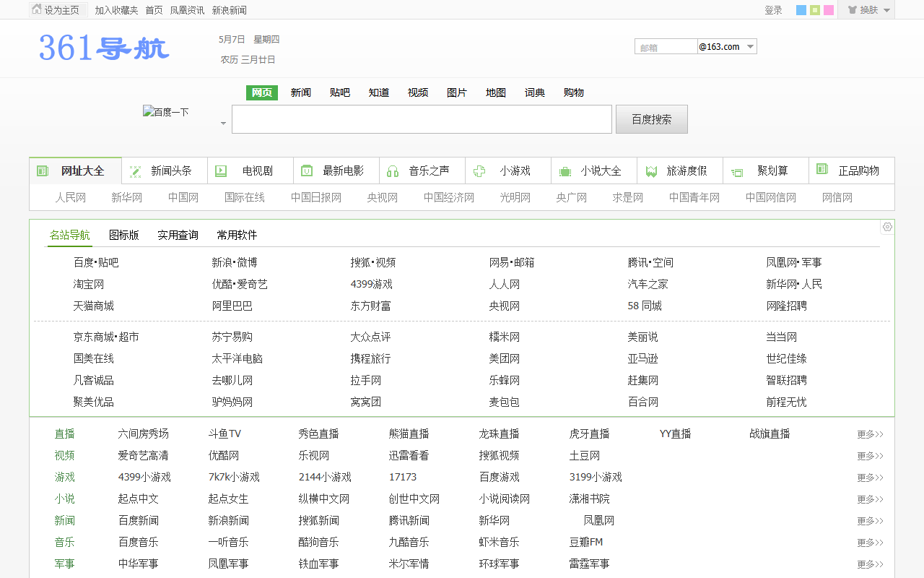This screenshot has width=924, height=578.
Task: Click the 换肤 shirt icon
Action: pyautogui.click(x=853, y=10)
